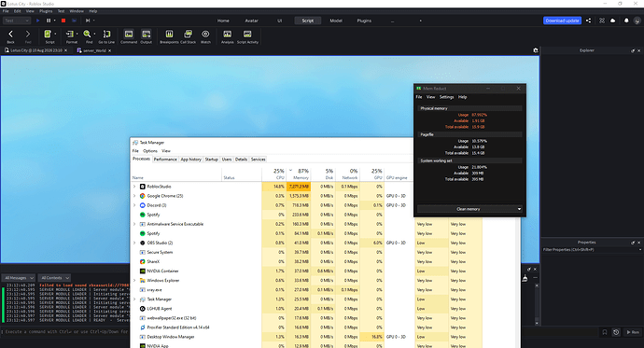
Task: Stop the test with the red square
Action: 63,21
